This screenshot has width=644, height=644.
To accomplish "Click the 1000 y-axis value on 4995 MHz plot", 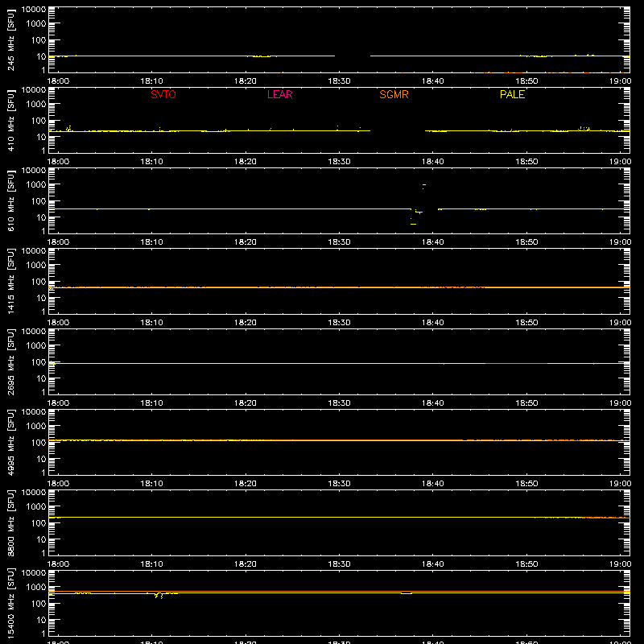I will 36,426.
